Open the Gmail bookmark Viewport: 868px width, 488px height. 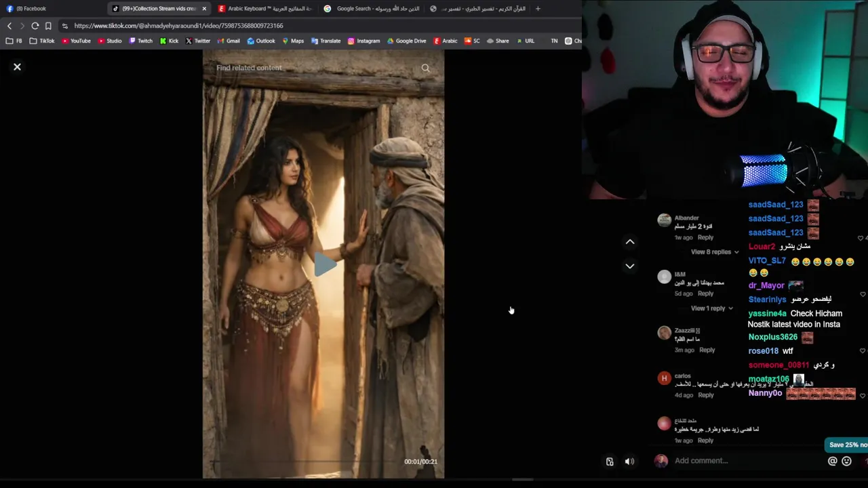click(229, 41)
